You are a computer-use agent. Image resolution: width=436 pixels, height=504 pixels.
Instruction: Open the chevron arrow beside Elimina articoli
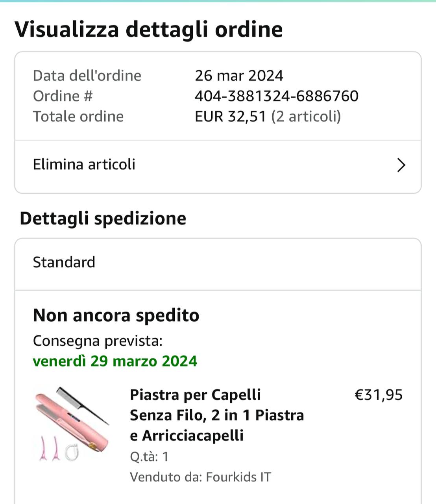(401, 165)
